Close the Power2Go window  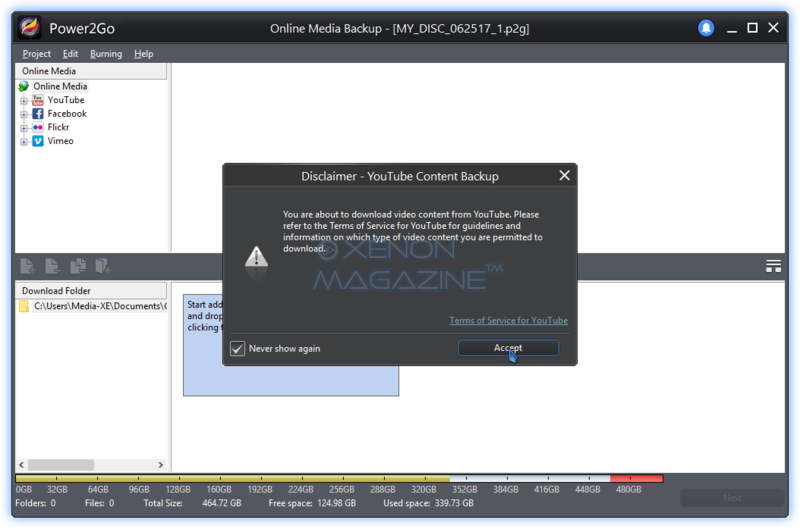[x=773, y=28]
